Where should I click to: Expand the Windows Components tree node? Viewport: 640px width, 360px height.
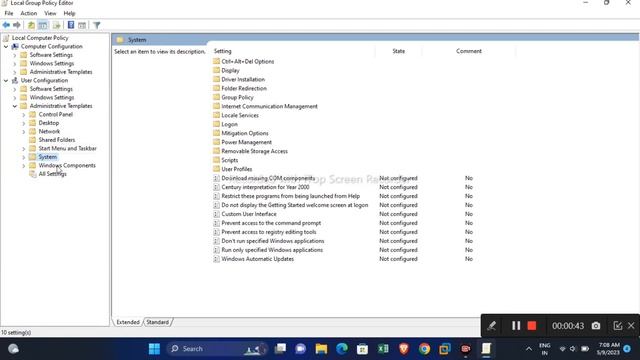coord(24,166)
